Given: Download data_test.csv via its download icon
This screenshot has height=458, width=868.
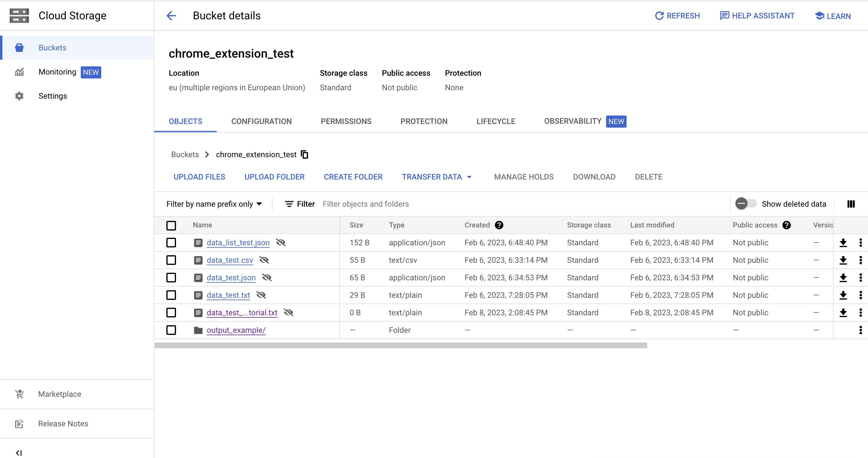Looking at the screenshot, I should coord(843,260).
